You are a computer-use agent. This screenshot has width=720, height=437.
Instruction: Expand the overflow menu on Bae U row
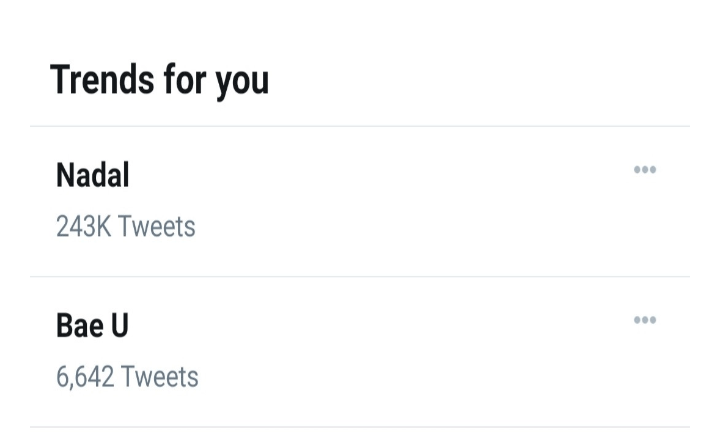tap(645, 320)
